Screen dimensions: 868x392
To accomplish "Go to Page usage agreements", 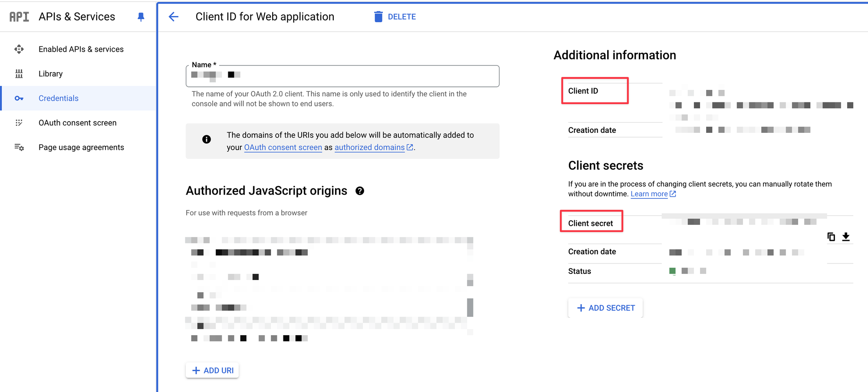I will [x=81, y=148].
